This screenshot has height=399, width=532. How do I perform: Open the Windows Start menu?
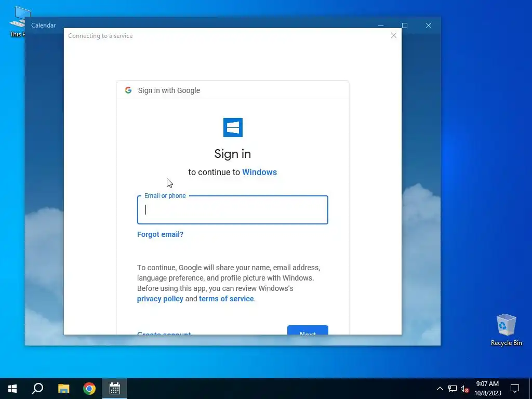[x=12, y=389]
